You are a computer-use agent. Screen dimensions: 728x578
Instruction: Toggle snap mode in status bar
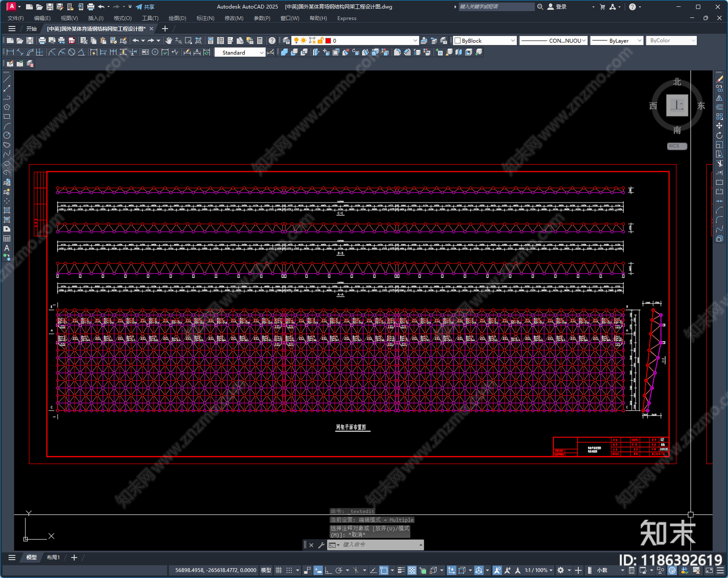click(289, 570)
